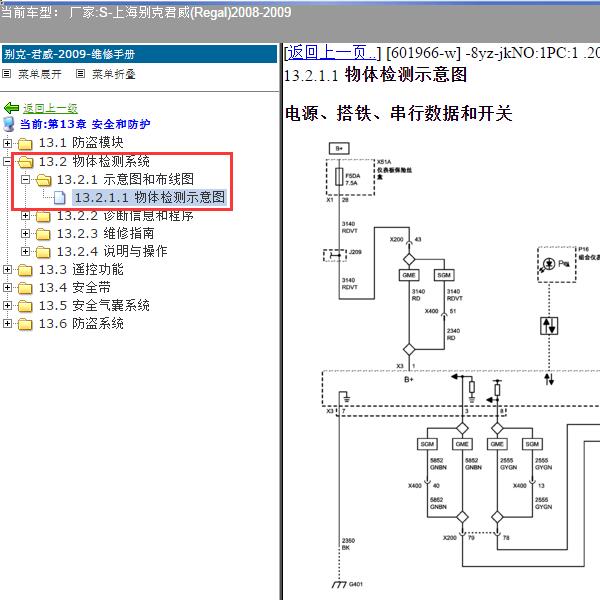Click the menu collapse list icon
600x600 pixels.
point(80,73)
